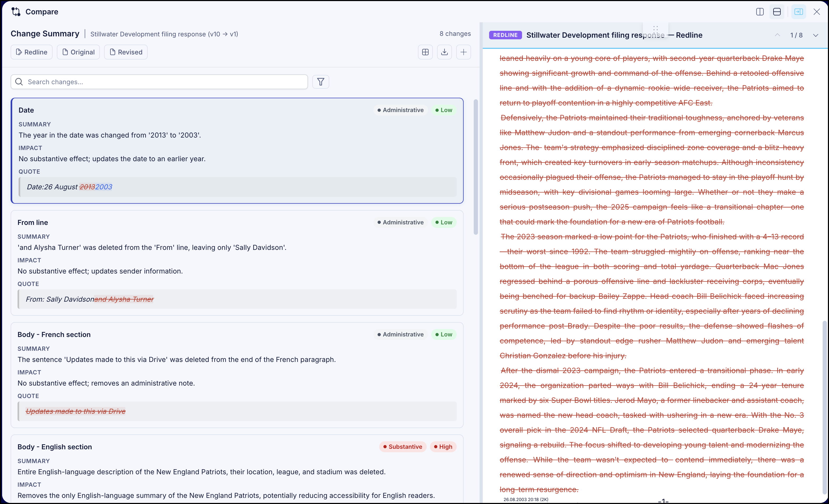Click the change list vertical scrollbar

tap(476, 167)
